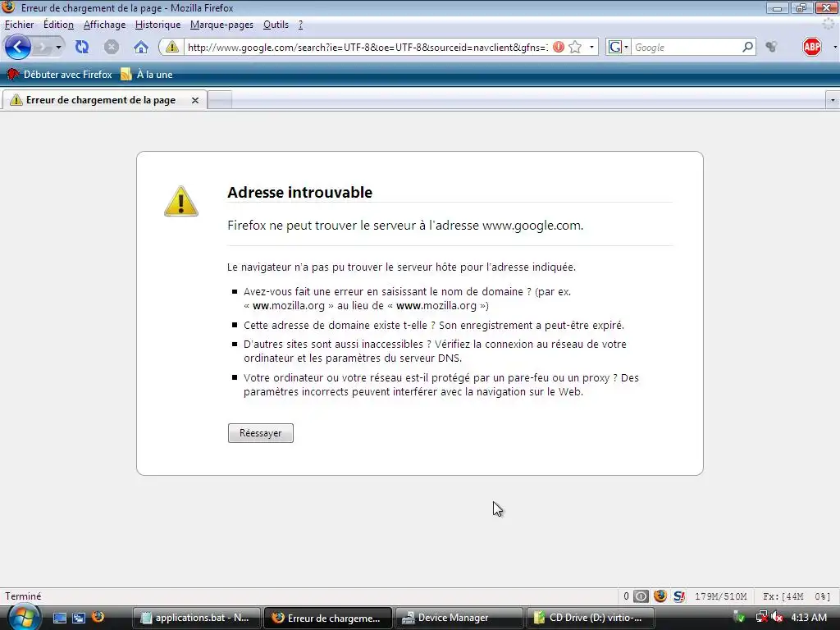Click the Firefox logo in the title bar
840x630 pixels.
(x=8, y=7)
